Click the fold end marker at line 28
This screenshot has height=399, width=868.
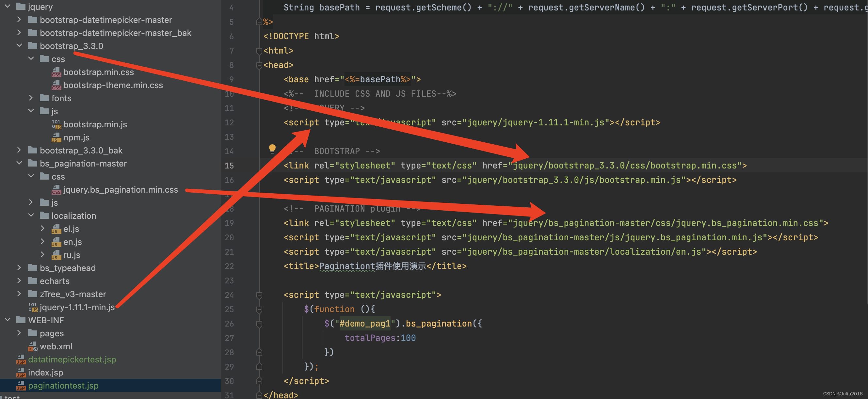259,352
